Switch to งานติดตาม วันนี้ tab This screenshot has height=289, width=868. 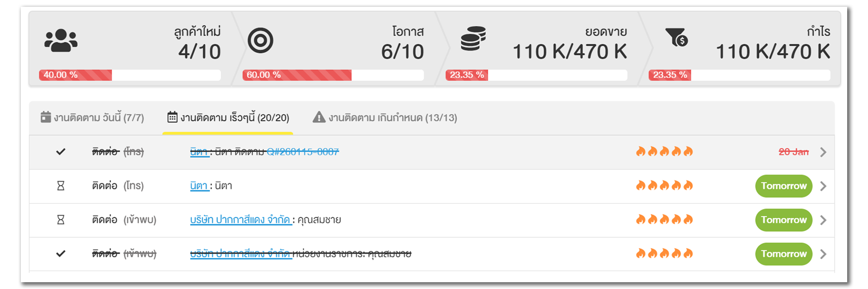pos(94,117)
